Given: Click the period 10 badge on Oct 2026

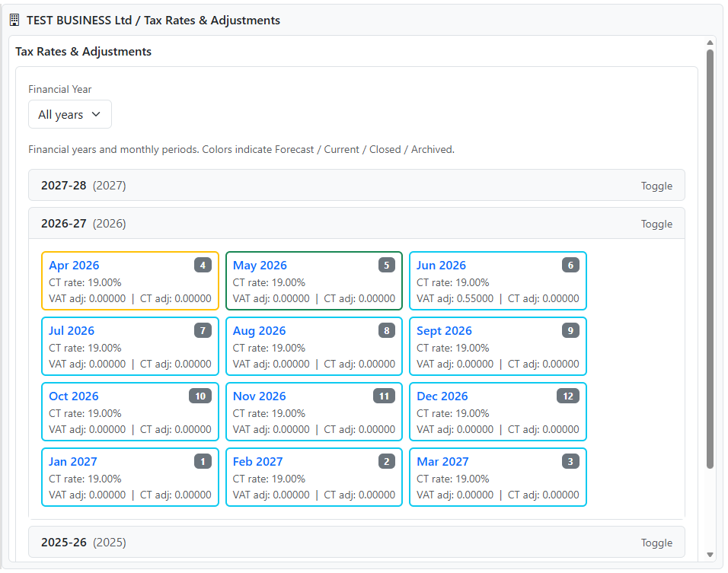Looking at the screenshot, I should (200, 396).
